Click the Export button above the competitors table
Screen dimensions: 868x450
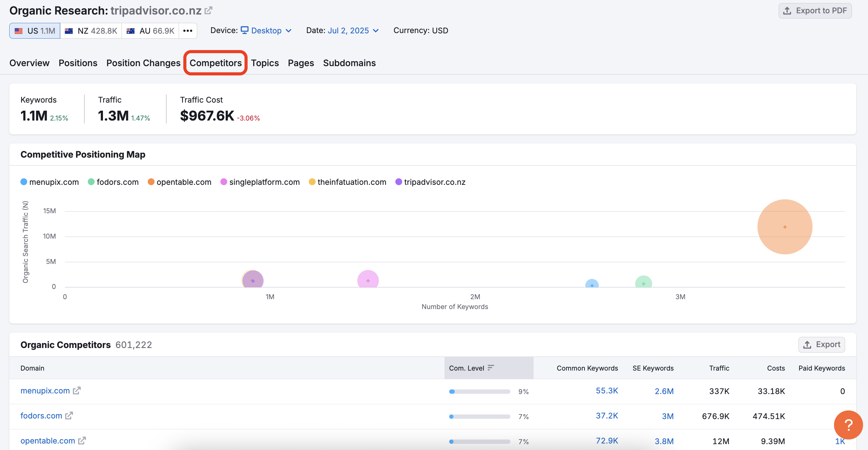click(x=822, y=345)
